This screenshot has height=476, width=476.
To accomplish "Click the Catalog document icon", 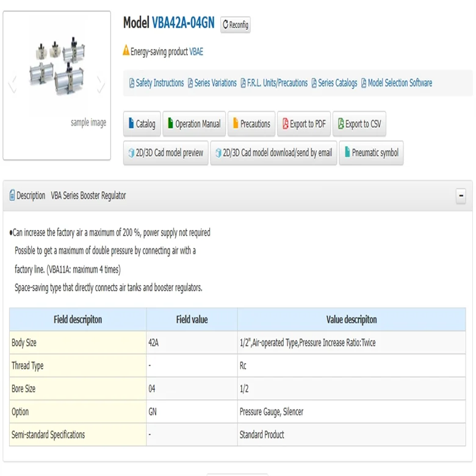I will [131, 124].
